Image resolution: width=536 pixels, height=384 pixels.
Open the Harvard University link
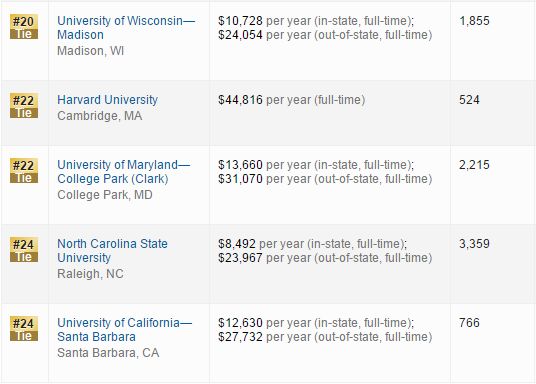click(107, 100)
